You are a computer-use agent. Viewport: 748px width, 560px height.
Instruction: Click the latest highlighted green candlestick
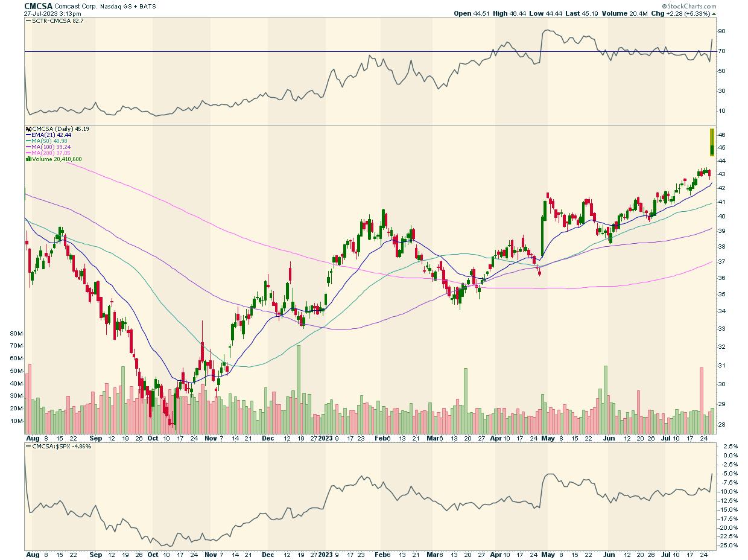[x=712, y=144]
